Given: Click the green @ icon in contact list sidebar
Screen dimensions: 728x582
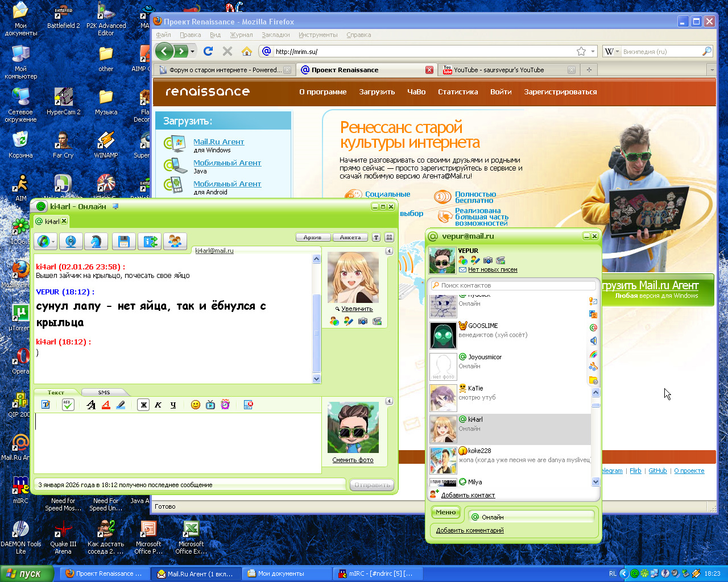Looking at the screenshot, I should pos(593,327).
